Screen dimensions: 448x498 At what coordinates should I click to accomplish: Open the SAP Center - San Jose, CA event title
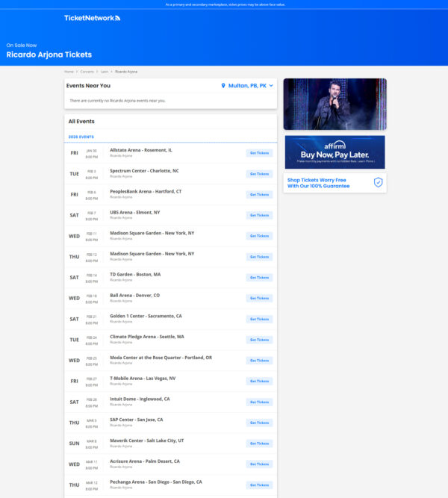point(137,420)
